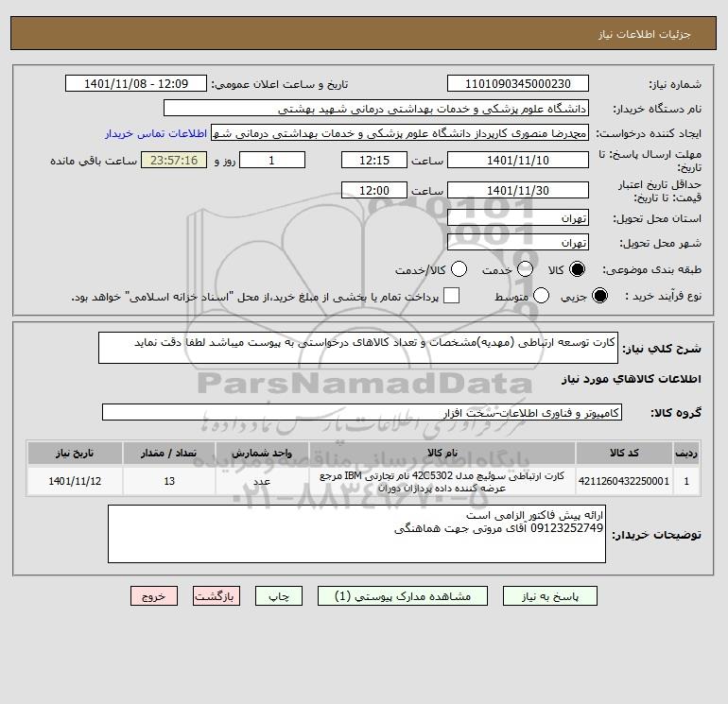Select the متوسط purchase type radio
The image size is (728, 704).
pyautogui.click(x=542, y=296)
